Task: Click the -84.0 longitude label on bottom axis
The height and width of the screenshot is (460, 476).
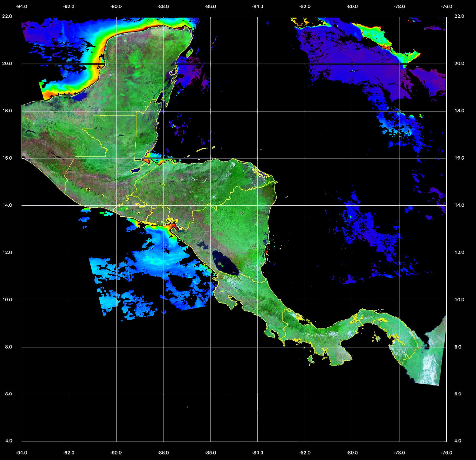Action: click(258, 452)
